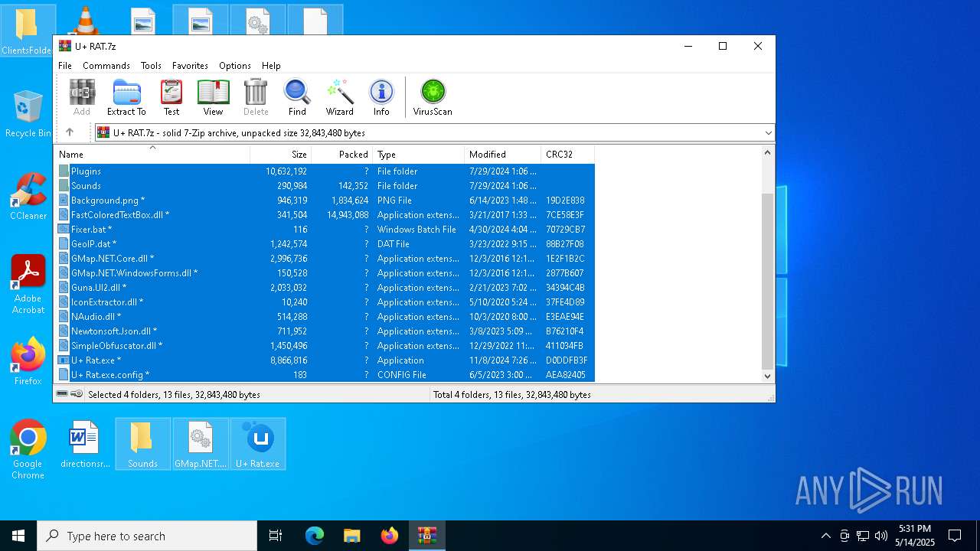
Task: Go up one folder level arrow
Action: tap(70, 132)
